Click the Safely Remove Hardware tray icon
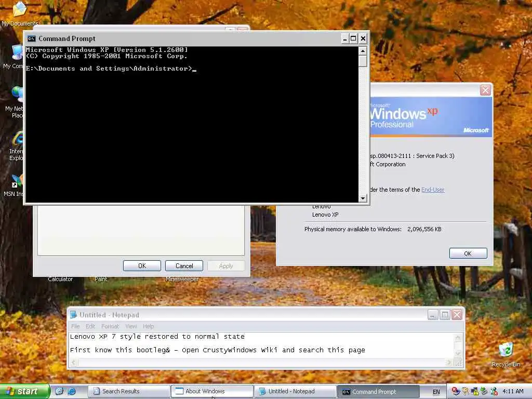 coord(484,391)
